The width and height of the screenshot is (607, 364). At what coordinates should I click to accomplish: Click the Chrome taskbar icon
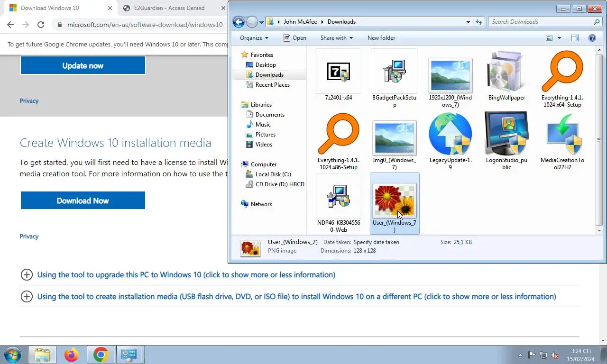[x=101, y=355]
